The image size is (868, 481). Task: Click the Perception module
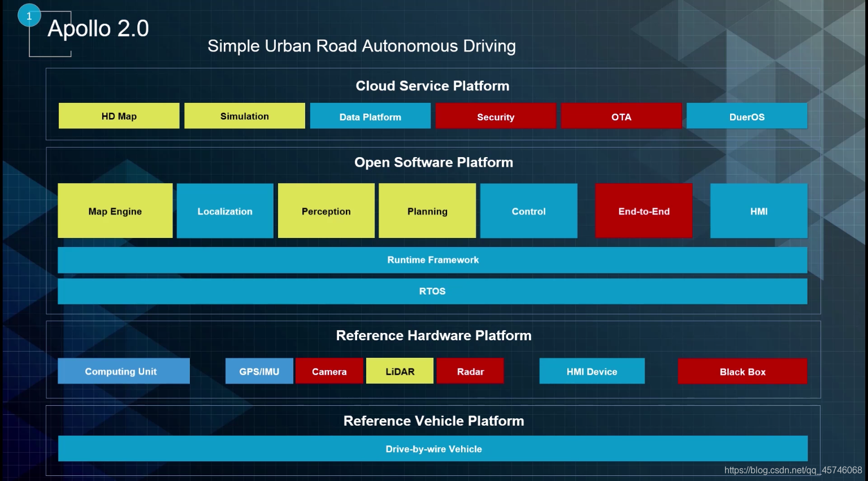point(326,211)
